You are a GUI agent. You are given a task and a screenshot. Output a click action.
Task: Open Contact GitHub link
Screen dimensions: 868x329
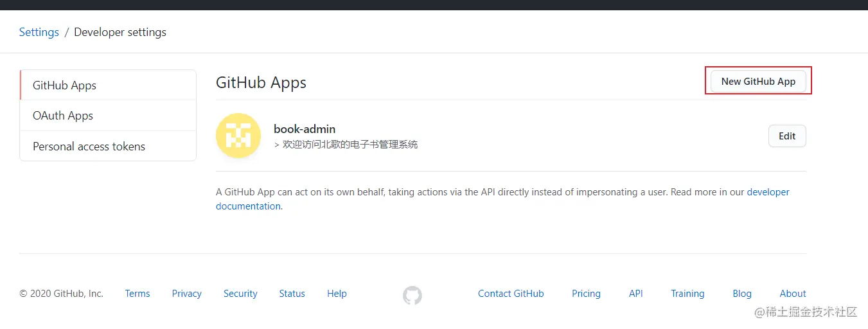(511, 294)
